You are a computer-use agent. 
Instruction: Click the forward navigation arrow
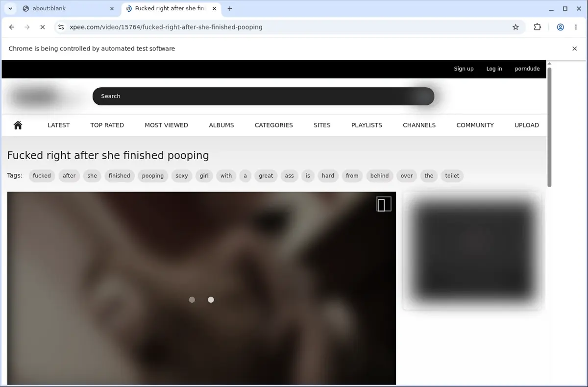[27, 27]
